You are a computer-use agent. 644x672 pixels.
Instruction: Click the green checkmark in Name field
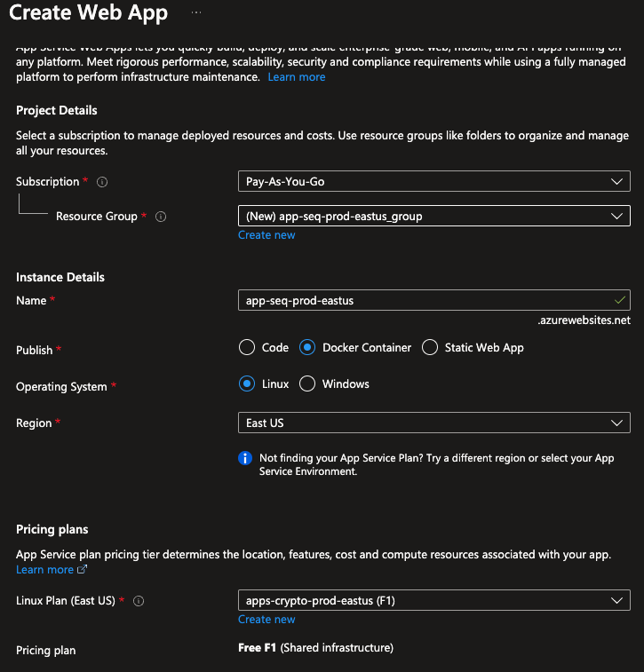(619, 300)
